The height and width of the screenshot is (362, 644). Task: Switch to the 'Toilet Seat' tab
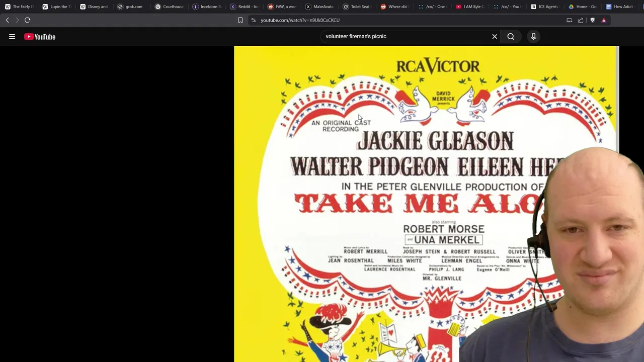(x=357, y=7)
